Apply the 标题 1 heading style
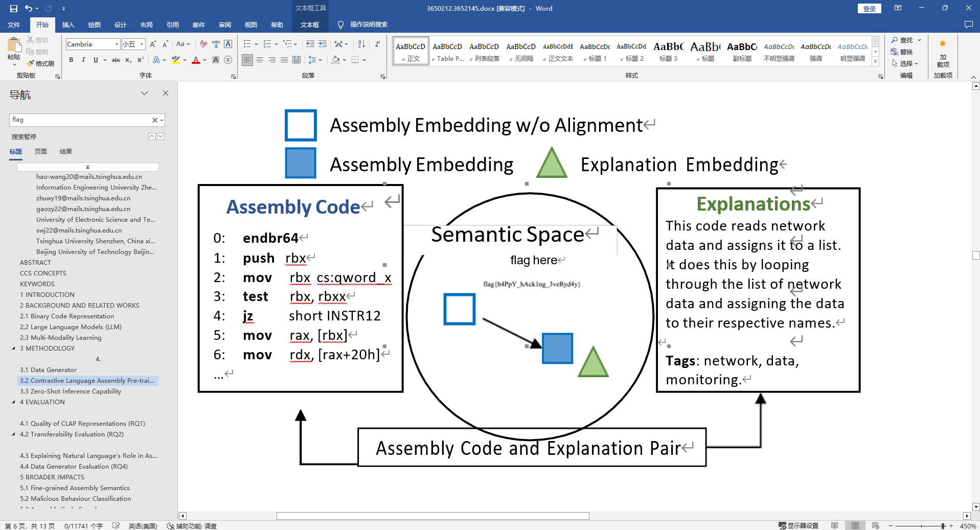Screen dimensions: 980x530 coord(595,51)
